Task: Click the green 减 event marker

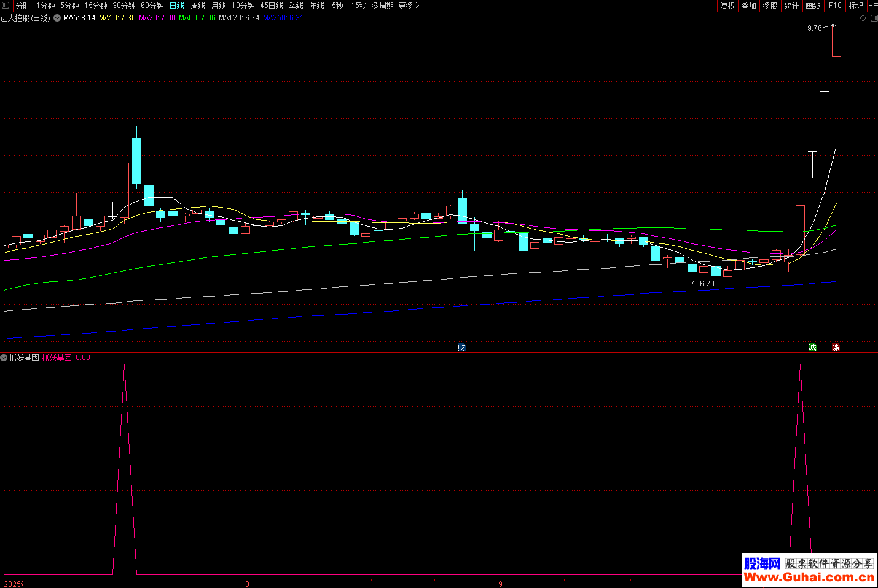Action: [812, 348]
